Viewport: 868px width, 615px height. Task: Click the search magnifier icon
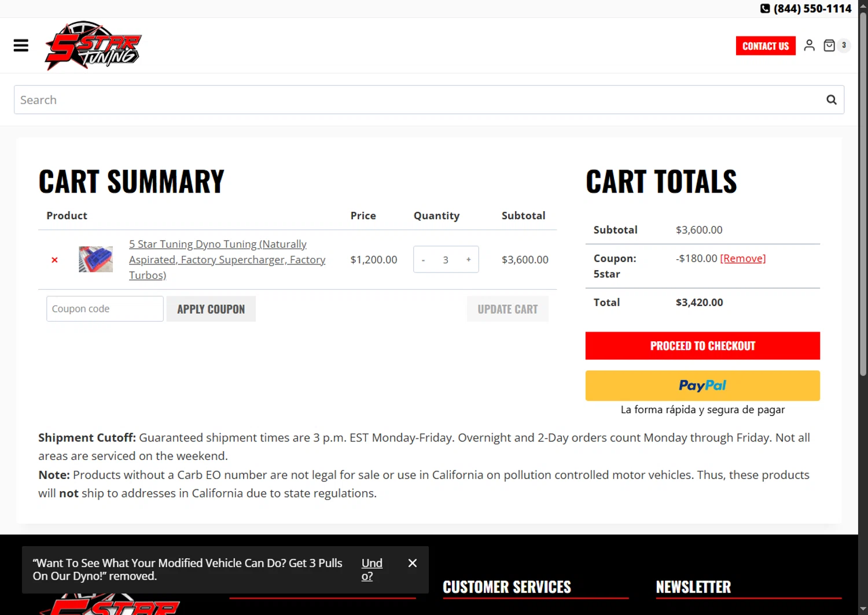832,100
